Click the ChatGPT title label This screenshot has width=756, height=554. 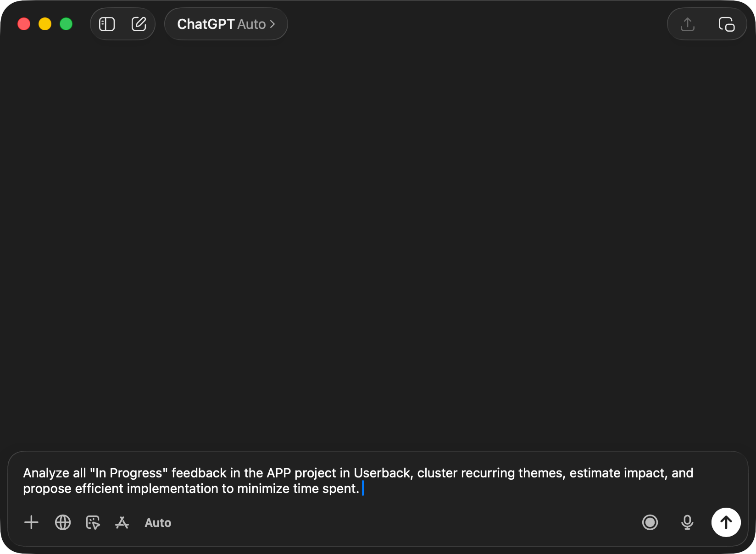click(x=206, y=24)
